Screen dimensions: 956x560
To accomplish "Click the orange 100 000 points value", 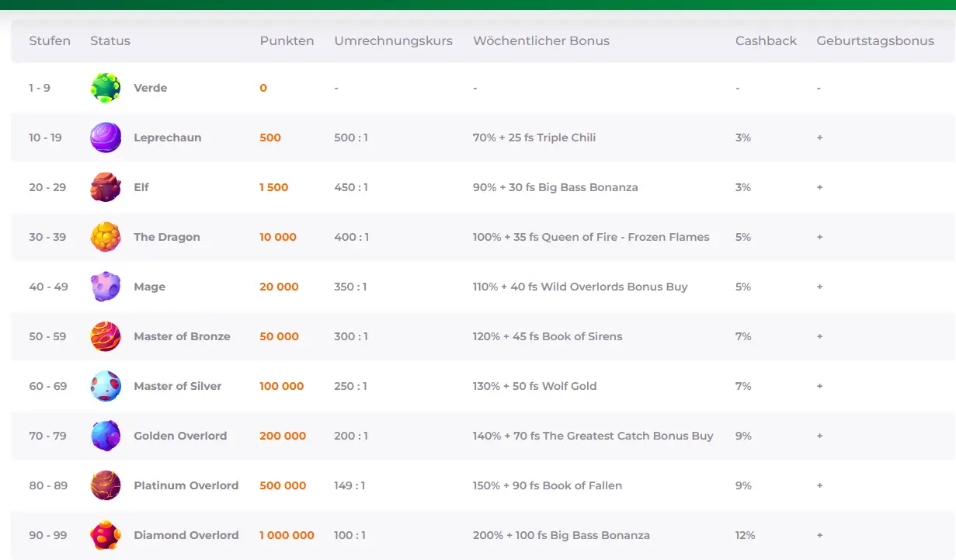I will click(x=282, y=386).
